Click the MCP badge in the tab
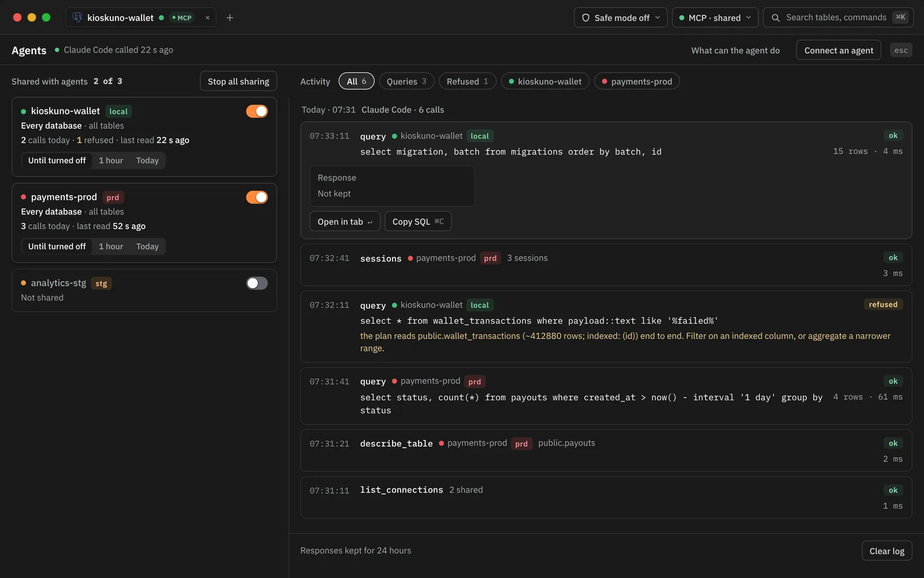Viewport: 924px width, 578px height. (x=182, y=18)
